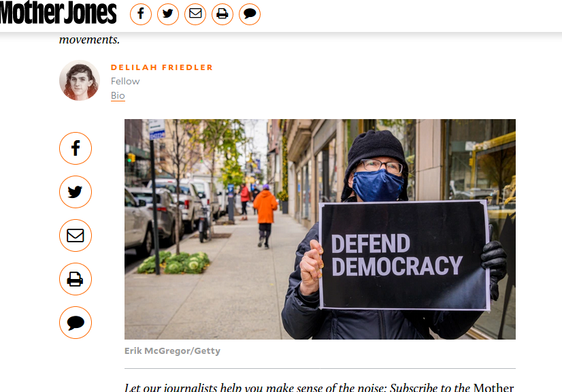Open the Mother Jones homepage logo

[x=58, y=12]
